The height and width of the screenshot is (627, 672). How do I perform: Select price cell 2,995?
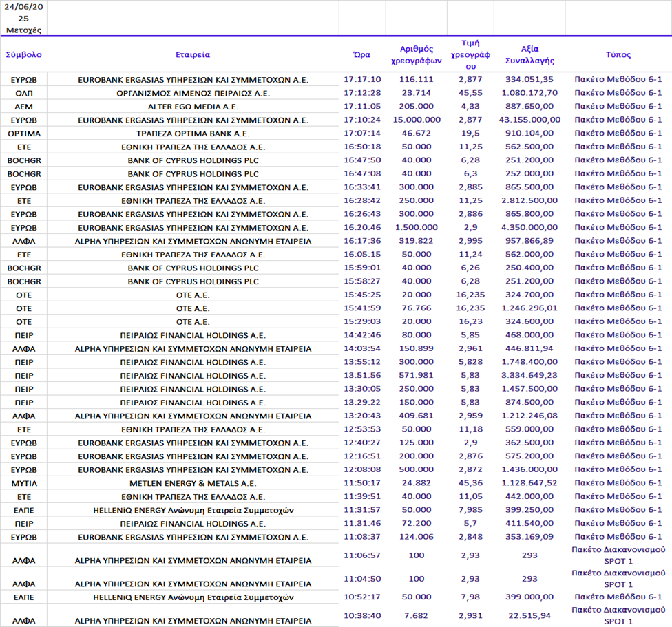point(470,241)
